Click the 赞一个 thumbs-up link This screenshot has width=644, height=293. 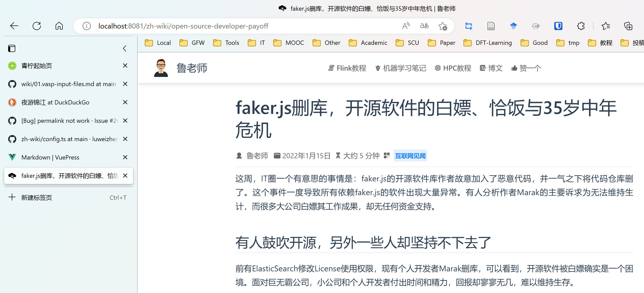coord(526,68)
